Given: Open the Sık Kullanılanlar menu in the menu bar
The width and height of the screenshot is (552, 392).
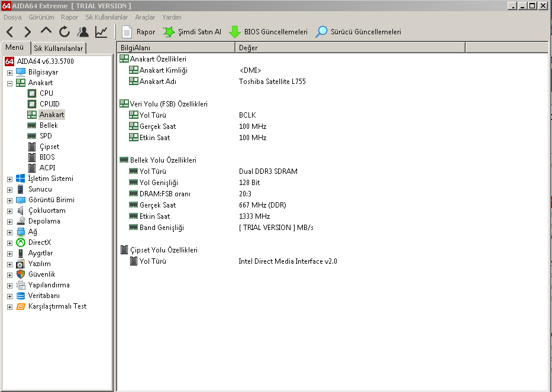Looking at the screenshot, I should pos(106,17).
